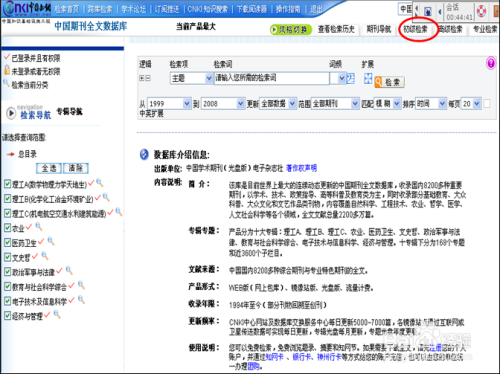
Task: Click the magnifier icon beside 电子技术及信息科学
Action: [81, 300]
